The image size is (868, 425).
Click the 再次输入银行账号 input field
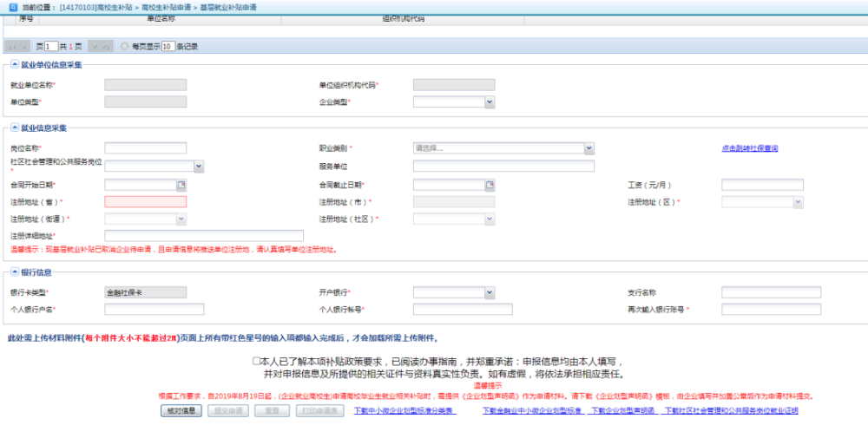point(771,310)
